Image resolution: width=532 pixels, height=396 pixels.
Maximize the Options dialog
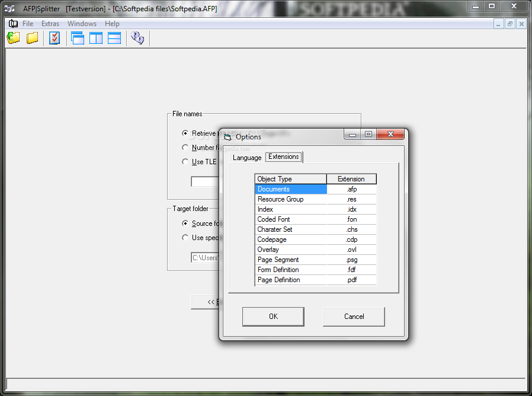[x=368, y=134]
